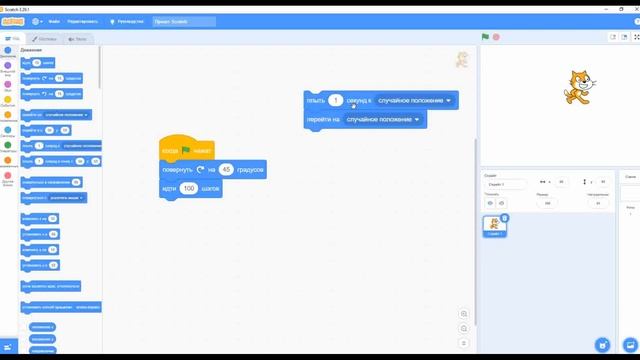Zoom in the code workspace
The width and height of the screenshot is (640, 360).
tap(464, 314)
